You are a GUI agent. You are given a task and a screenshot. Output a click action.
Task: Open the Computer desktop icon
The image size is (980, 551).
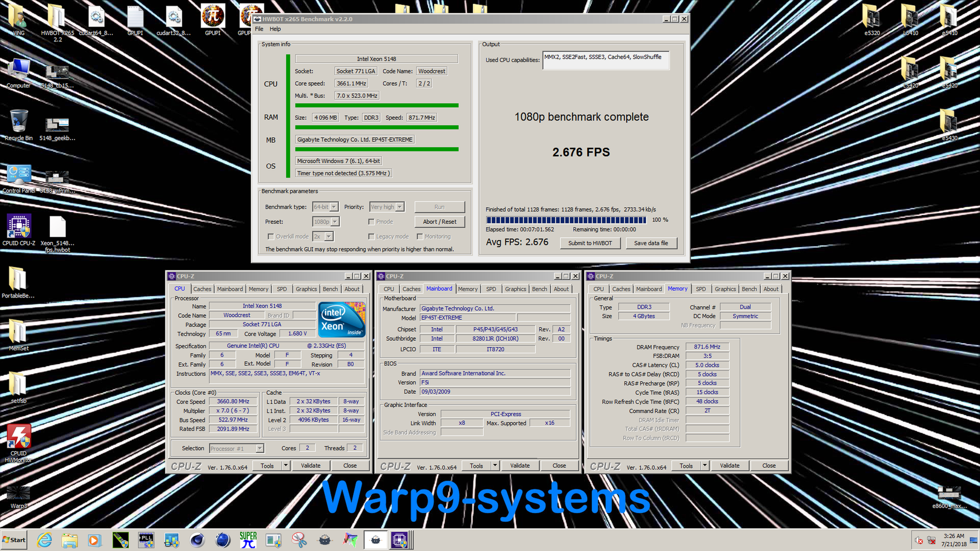pyautogui.click(x=19, y=73)
